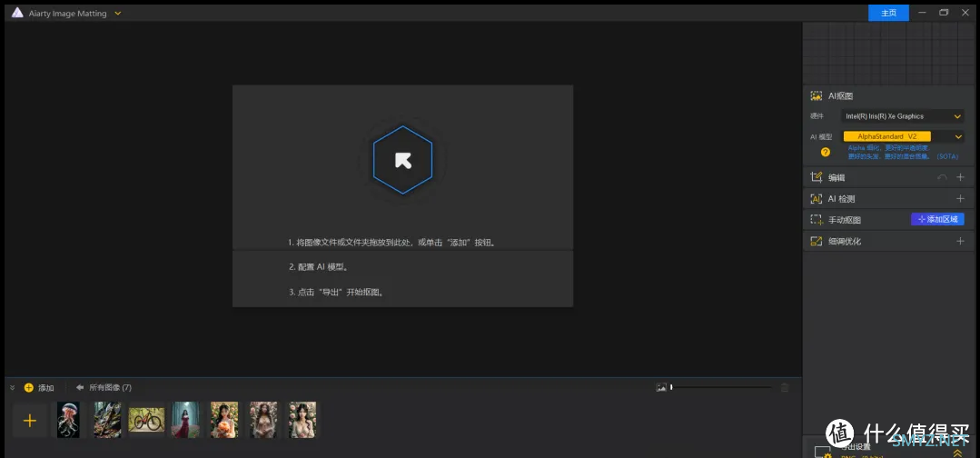Select the sixth thumbnail woman among roses
The width and height of the screenshot is (980, 458).
[x=263, y=420]
